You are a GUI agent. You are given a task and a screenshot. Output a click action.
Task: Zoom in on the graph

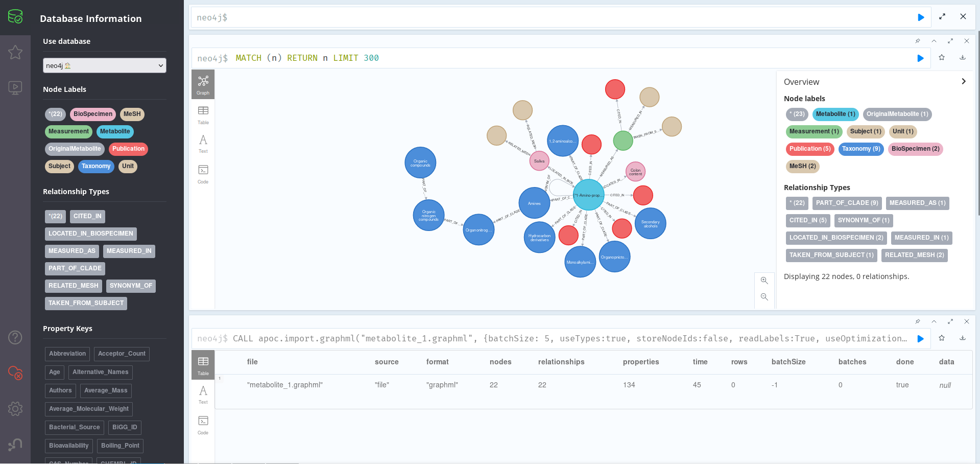764,281
